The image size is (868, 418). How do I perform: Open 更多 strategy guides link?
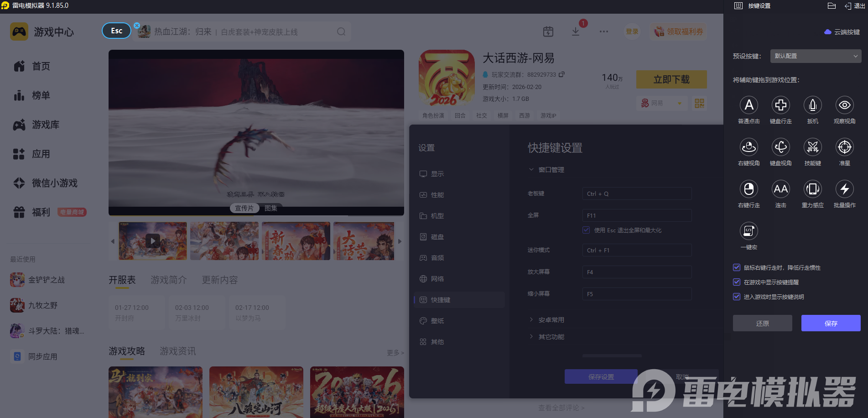(395, 353)
